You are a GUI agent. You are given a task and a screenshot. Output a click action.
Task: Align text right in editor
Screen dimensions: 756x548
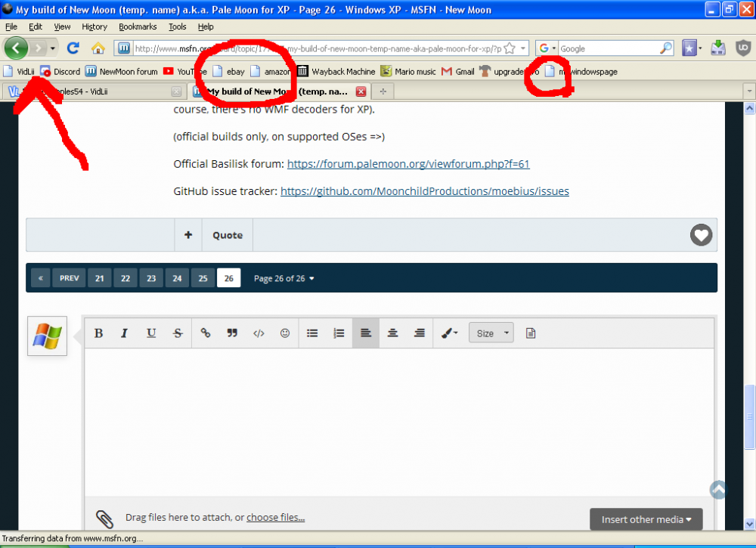[x=420, y=333]
